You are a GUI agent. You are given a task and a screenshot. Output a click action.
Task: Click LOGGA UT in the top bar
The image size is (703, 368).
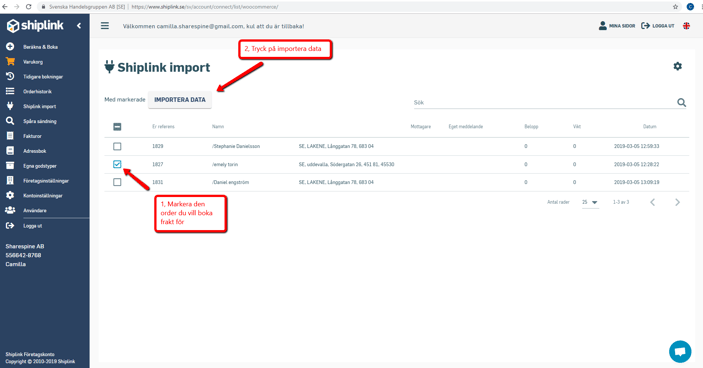(x=658, y=26)
